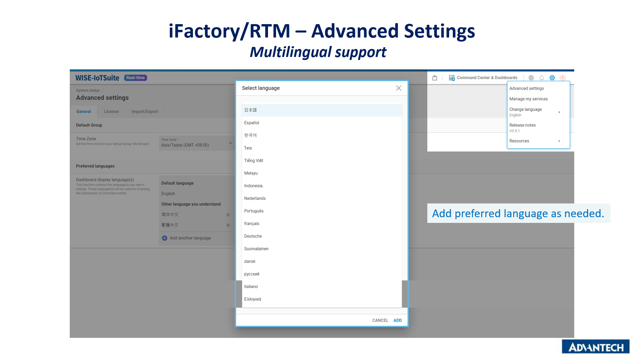The width and height of the screenshot is (644, 362).
Task: Open the marketplace shopping bag icon
Action: 435,78
